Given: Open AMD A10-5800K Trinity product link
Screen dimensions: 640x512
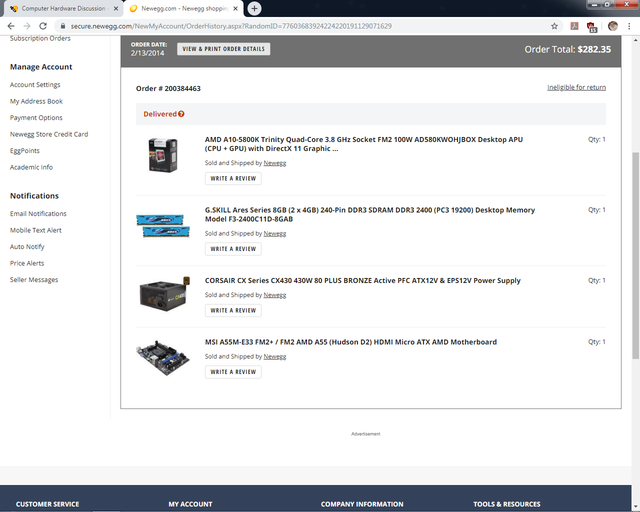Looking at the screenshot, I should (x=364, y=144).
